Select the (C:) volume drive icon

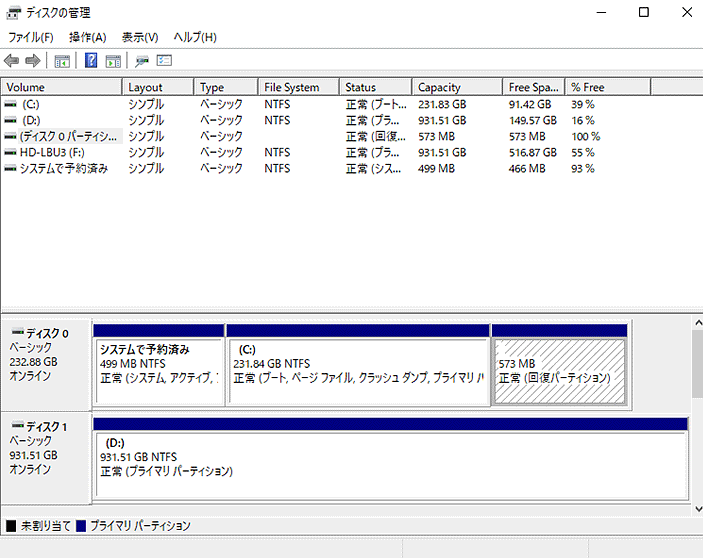pos(10,104)
